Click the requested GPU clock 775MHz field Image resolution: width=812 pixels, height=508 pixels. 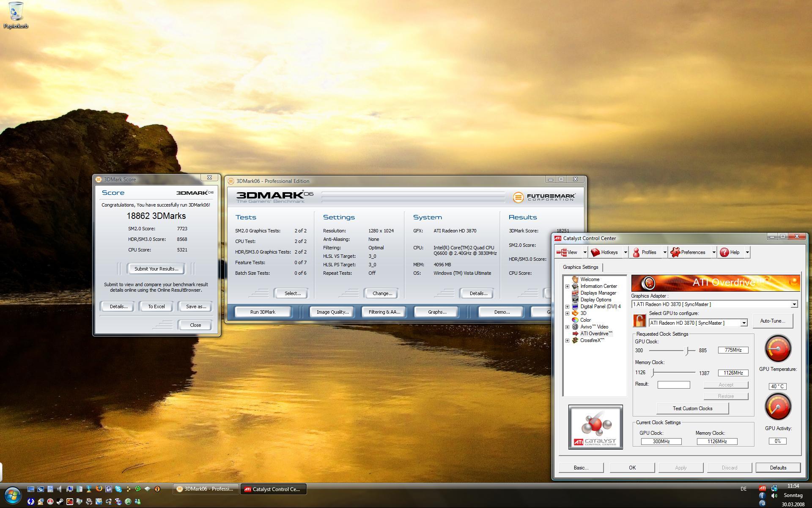pos(733,350)
